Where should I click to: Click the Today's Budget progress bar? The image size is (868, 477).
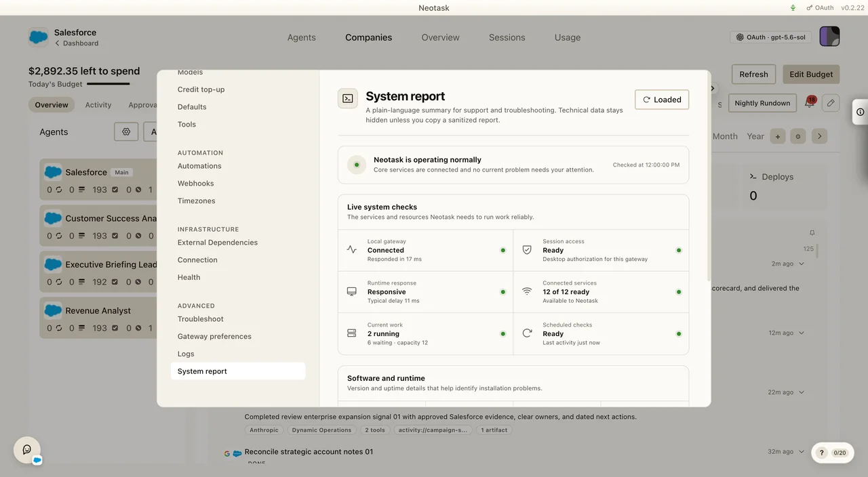(108, 84)
